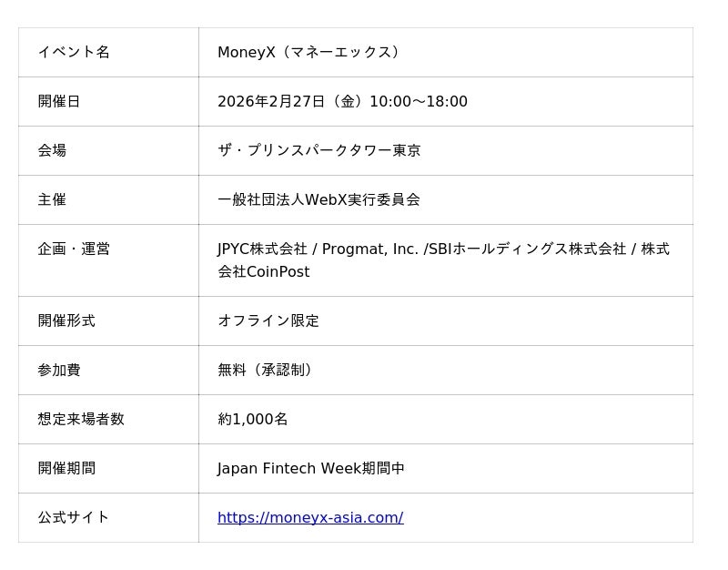728x570 pixels.
Task: Open the moneyx-asia.com official site link
Action: (309, 517)
